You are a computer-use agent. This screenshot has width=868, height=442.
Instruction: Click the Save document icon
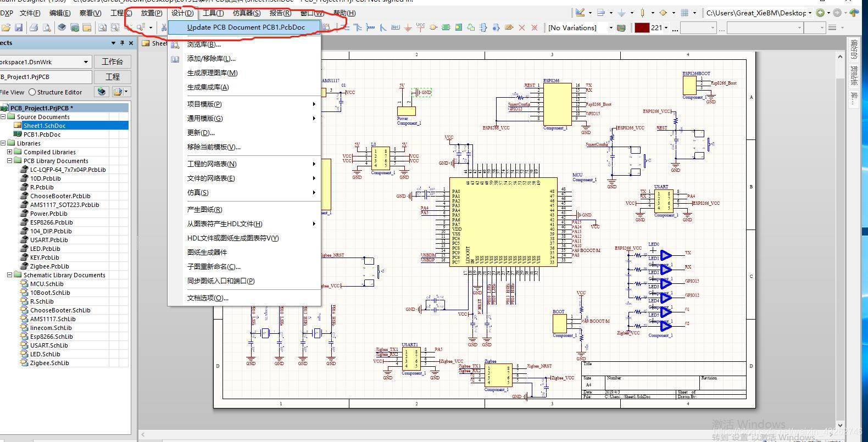click(x=19, y=27)
